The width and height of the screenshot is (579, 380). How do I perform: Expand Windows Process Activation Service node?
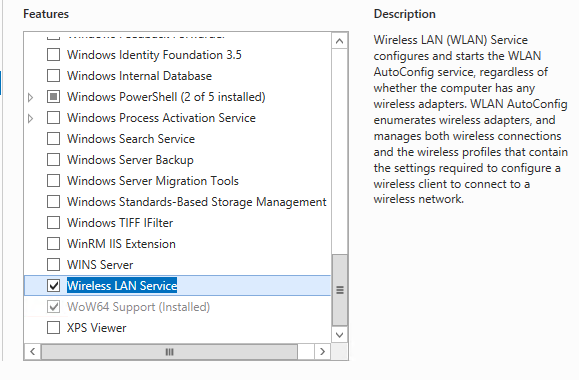pos(31,118)
